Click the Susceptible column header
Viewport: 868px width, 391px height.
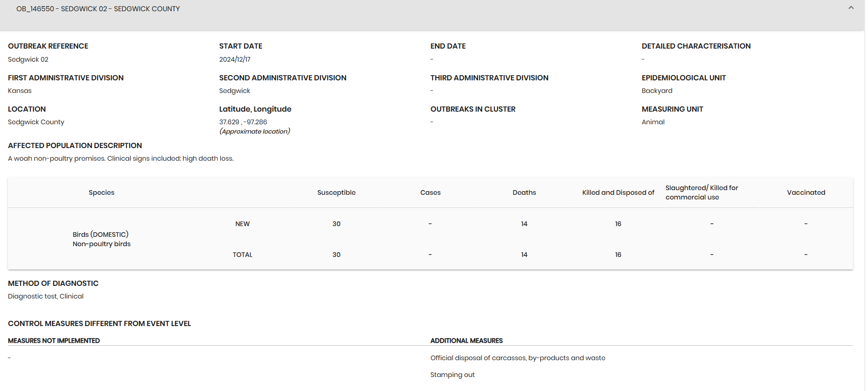tap(336, 192)
